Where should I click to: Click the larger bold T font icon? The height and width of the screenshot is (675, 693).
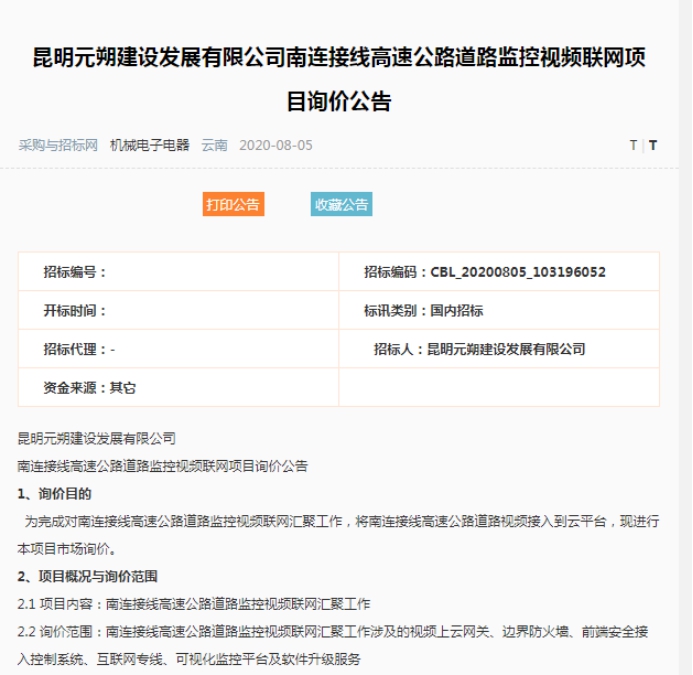click(x=653, y=145)
